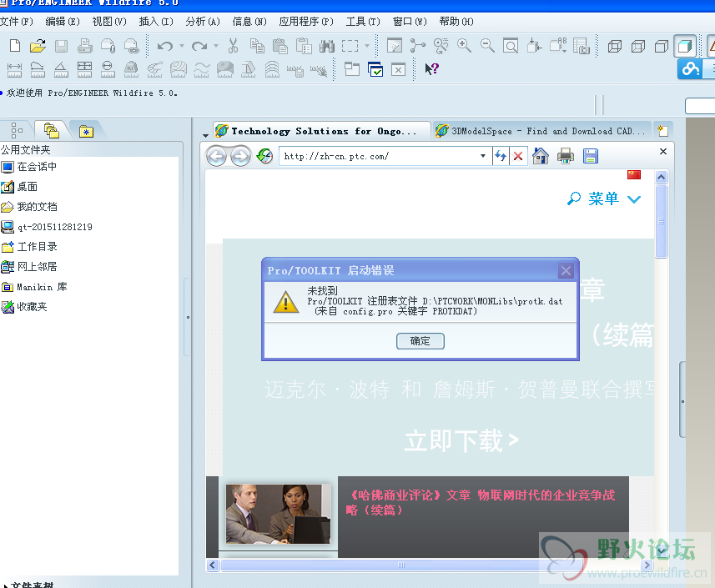
Task: Open the Undo history dropdown arrow
Action: (x=182, y=46)
